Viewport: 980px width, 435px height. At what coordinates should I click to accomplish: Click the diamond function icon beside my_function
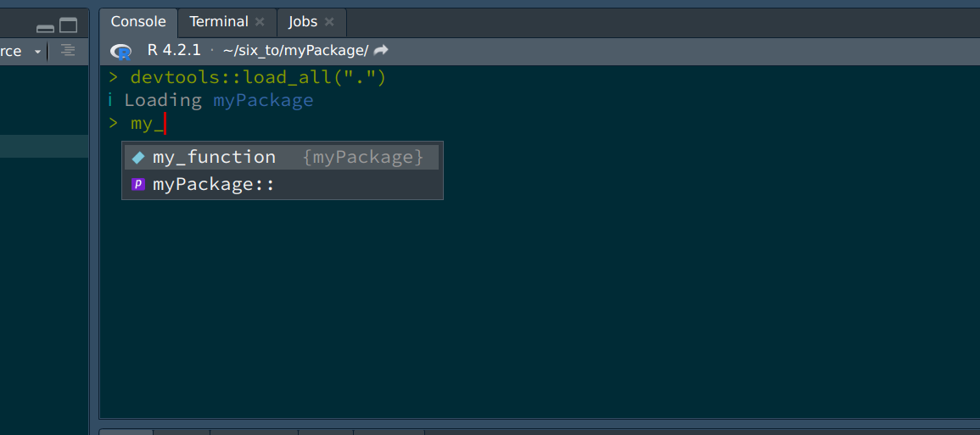(x=138, y=158)
